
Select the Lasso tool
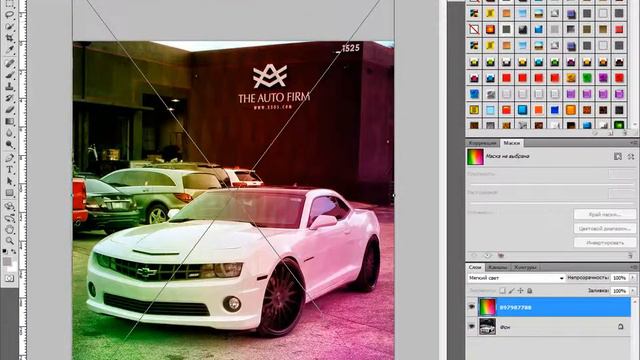pos(9,15)
